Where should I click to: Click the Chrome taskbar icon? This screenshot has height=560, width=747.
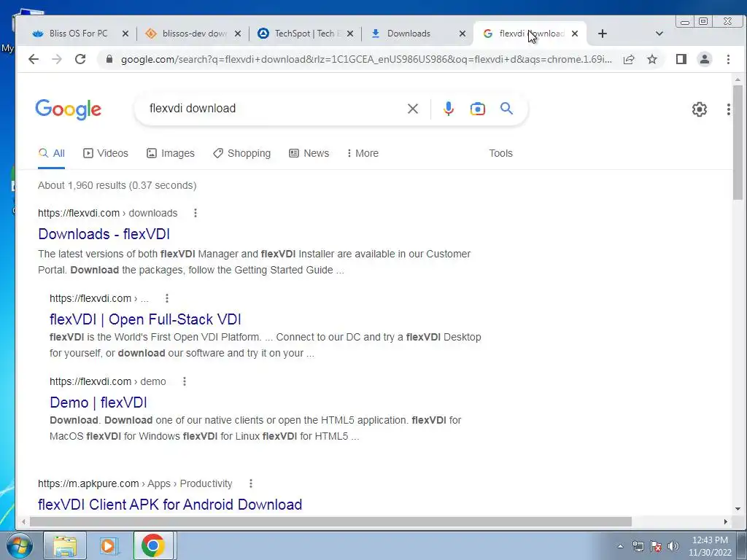153,545
